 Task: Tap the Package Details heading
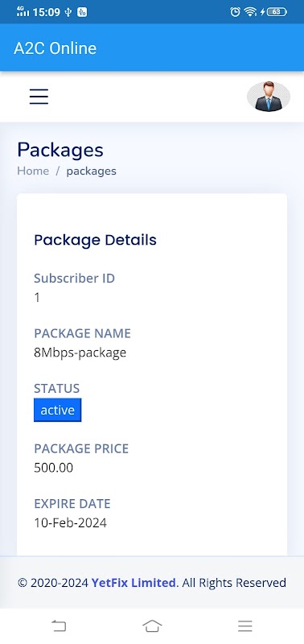click(95, 240)
